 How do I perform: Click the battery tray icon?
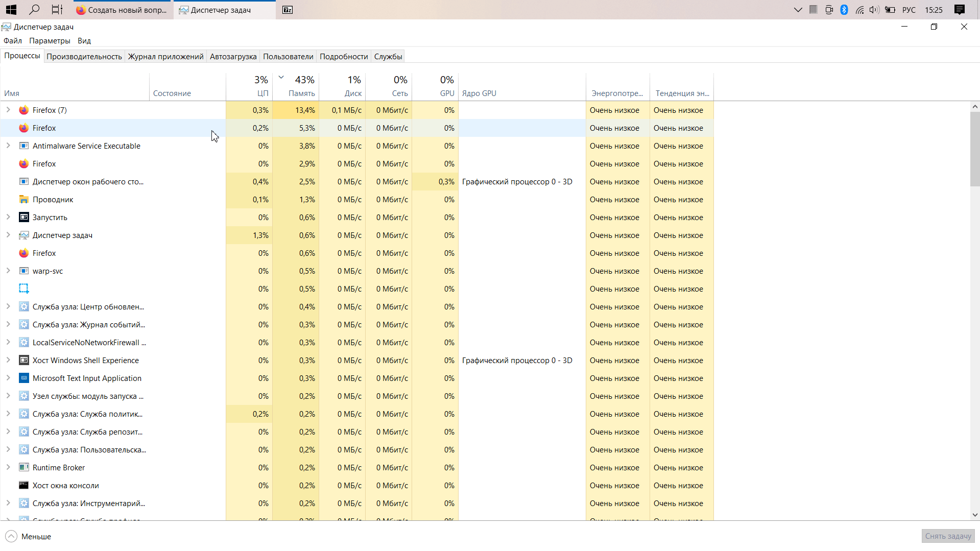tap(890, 10)
